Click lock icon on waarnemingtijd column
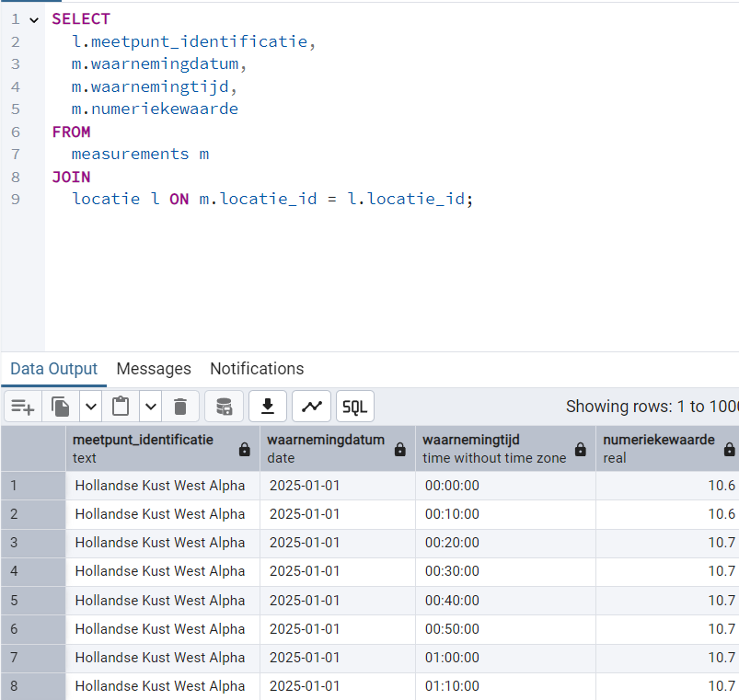This screenshot has height=700, width=739. click(580, 450)
